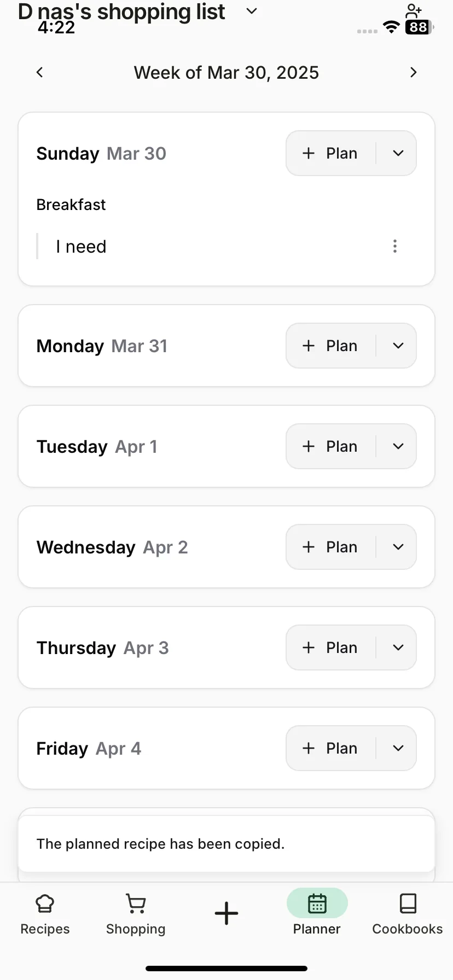Image resolution: width=453 pixels, height=980 pixels.
Task: Dismiss the planned recipe copied notification
Action: coord(226,844)
